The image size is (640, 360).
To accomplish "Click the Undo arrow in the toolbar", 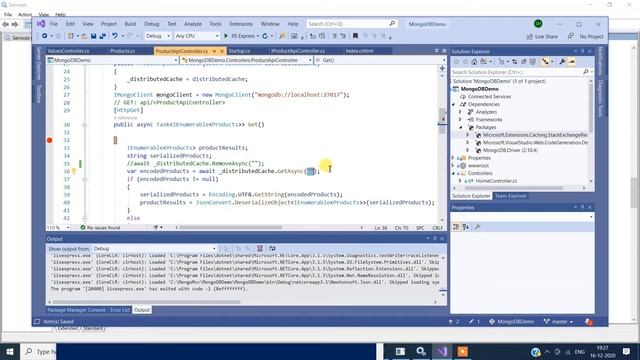I will (115, 36).
